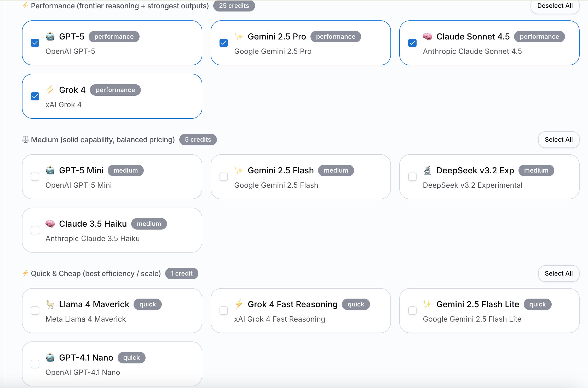This screenshot has width=588, height=388.
Task: Uncheck the GPT-5 model checkbox
Action: point(35,43)
